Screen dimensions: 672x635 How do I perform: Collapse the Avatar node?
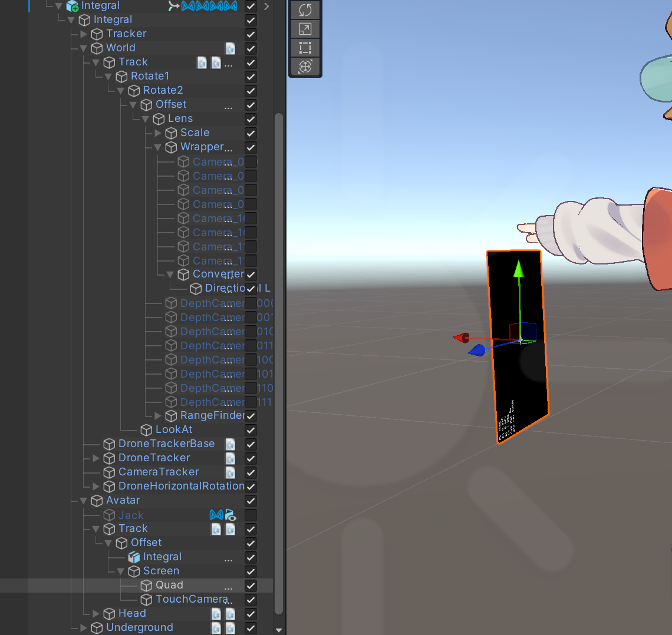pyautogui.click(x=84, y=501)
